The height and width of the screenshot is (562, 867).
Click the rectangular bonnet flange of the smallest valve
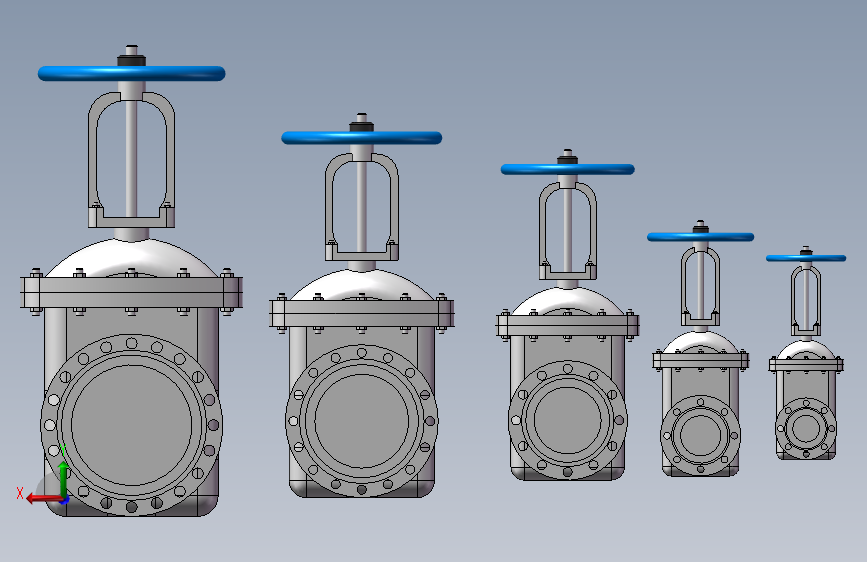tap(806, 365)
